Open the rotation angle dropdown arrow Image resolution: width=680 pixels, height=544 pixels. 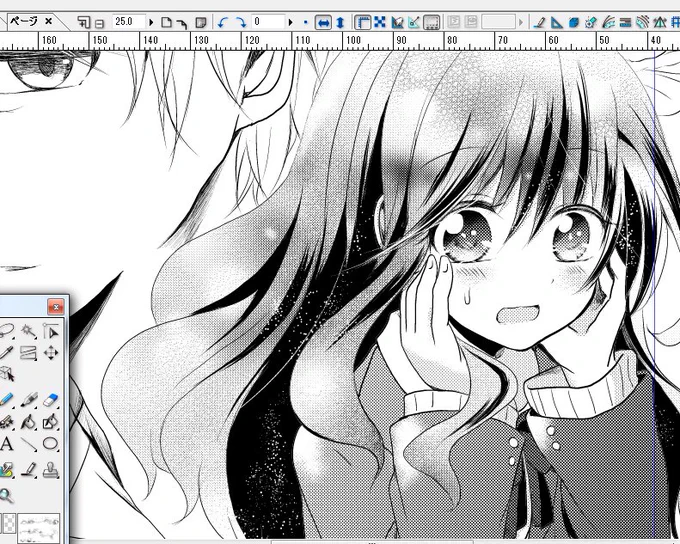pyautogui.click(x=290, y=22)
